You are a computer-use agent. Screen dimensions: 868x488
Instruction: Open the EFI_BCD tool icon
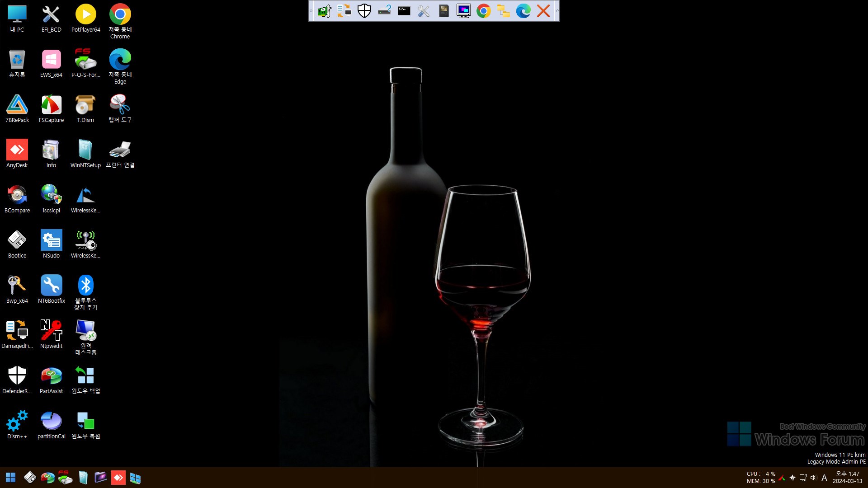pos(52,19)
